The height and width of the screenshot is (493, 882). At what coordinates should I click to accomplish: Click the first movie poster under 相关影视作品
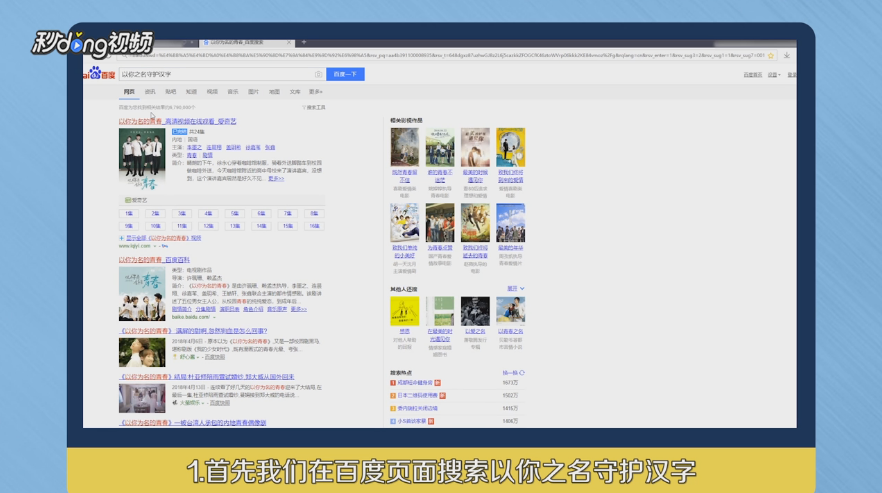point(404,147)
